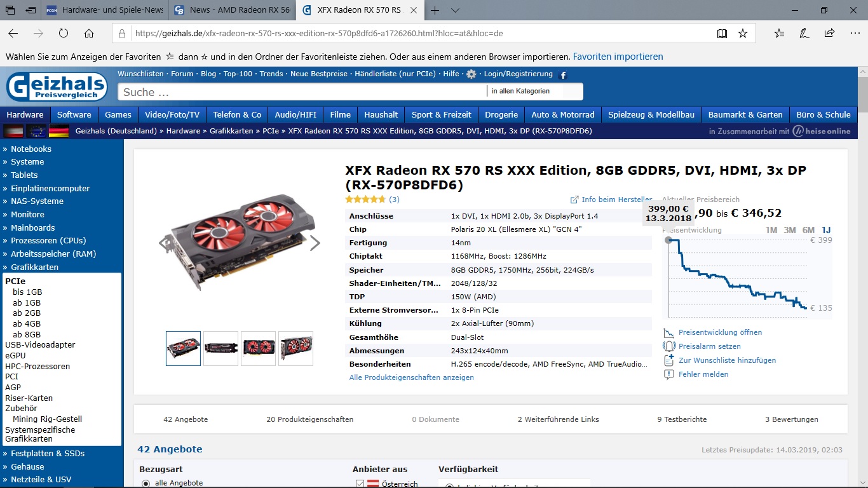Jump to 20 Produkteigenschaften section

(x=309, y=419)
